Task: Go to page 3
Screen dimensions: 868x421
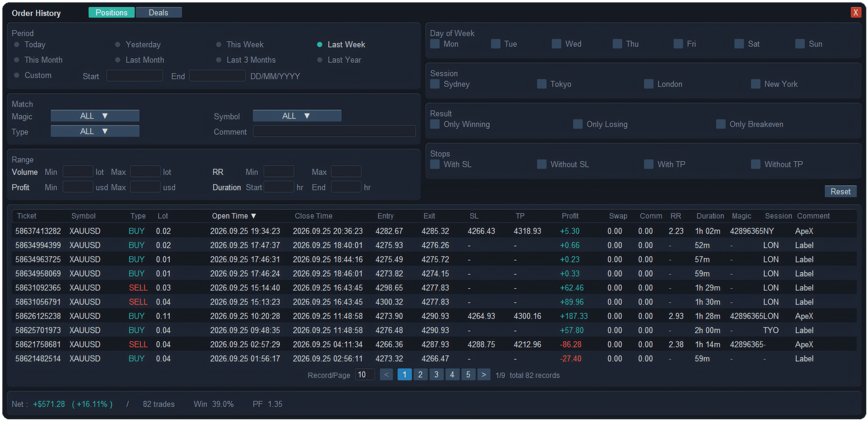Action: click(437, 374)
